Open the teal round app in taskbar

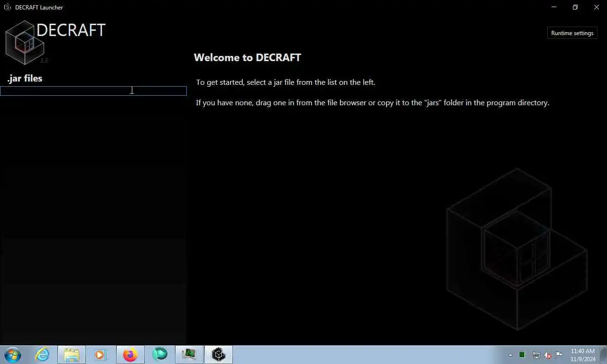click(x=160, y=355)
